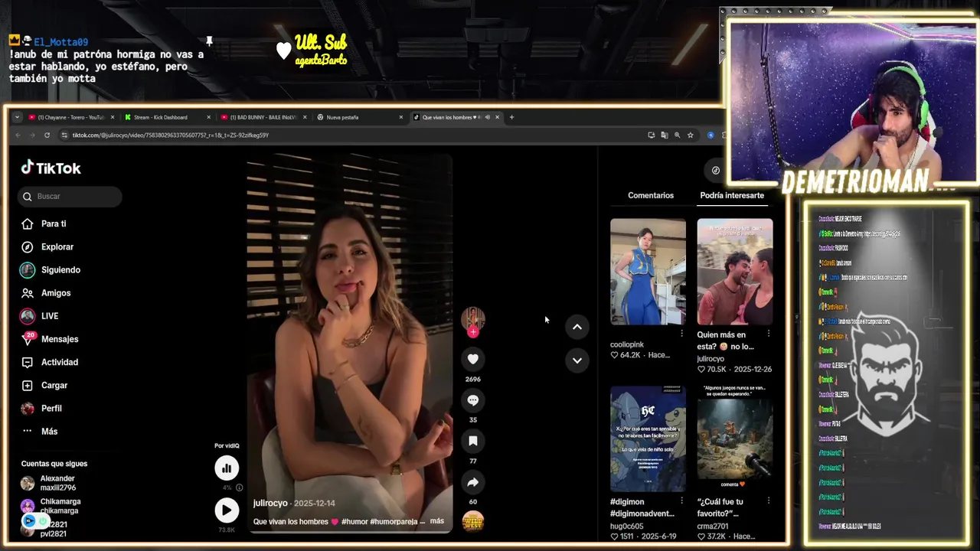The image size is (980, 551).
Task: Share the video with the arrow icon
Action: [472, 482]
